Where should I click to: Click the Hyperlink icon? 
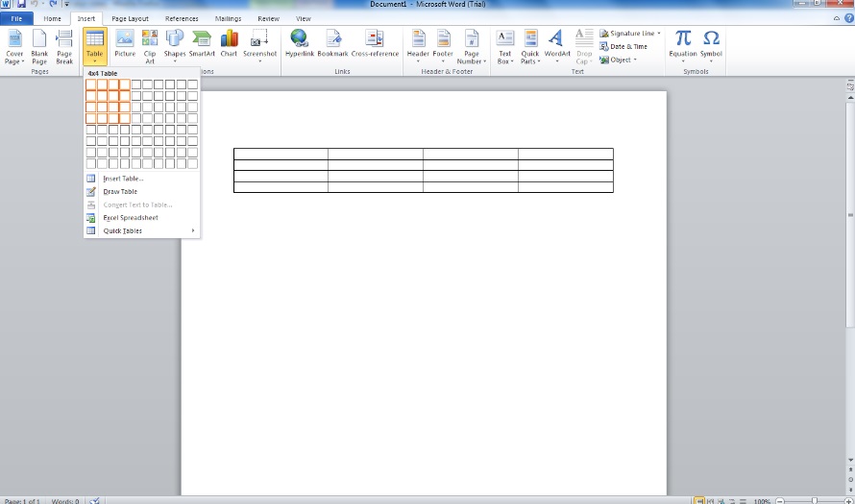[300, 44]
